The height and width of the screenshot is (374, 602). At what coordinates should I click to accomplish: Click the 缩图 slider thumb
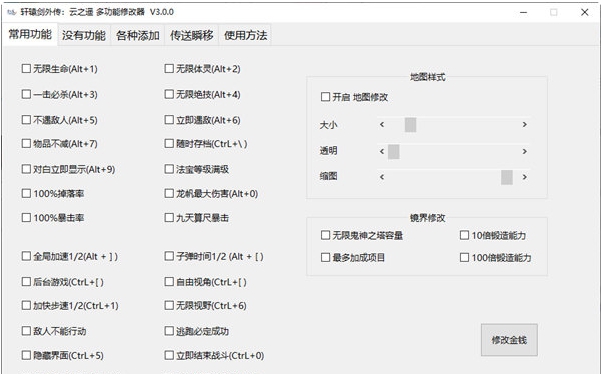pyautogui.click(x=507, y=177)
